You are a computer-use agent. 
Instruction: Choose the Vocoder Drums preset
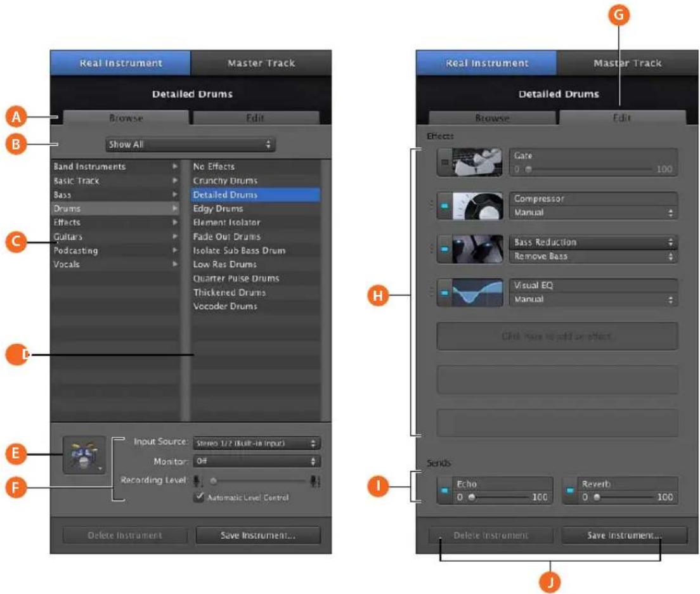(256, 306)
